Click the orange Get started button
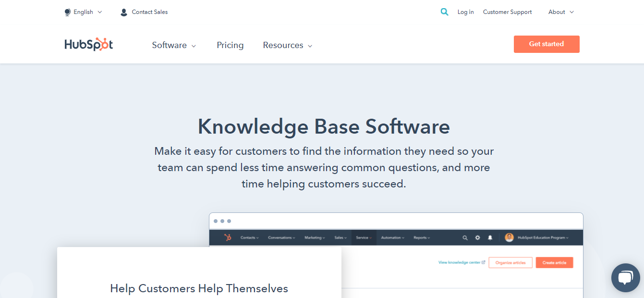 pos(547,44)
